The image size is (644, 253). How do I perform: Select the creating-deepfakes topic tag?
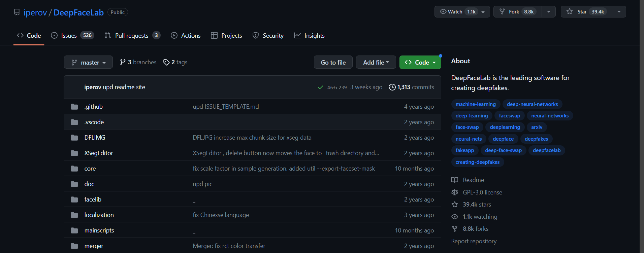pyautogui.click(x=478, y=162)
